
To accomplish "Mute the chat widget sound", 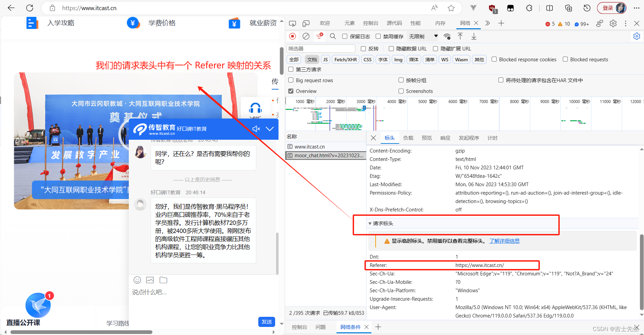I will pos(256,129).
